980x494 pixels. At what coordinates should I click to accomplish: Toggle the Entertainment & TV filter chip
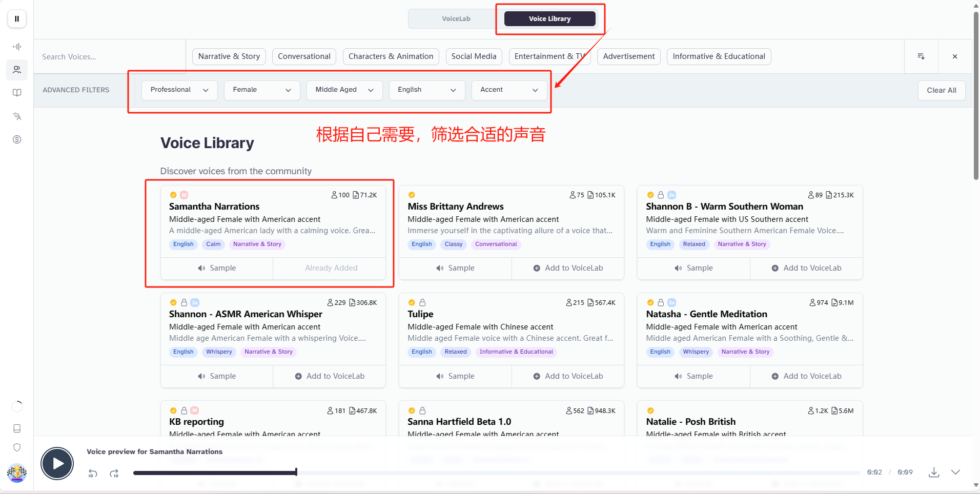click(x=549, y=56)
